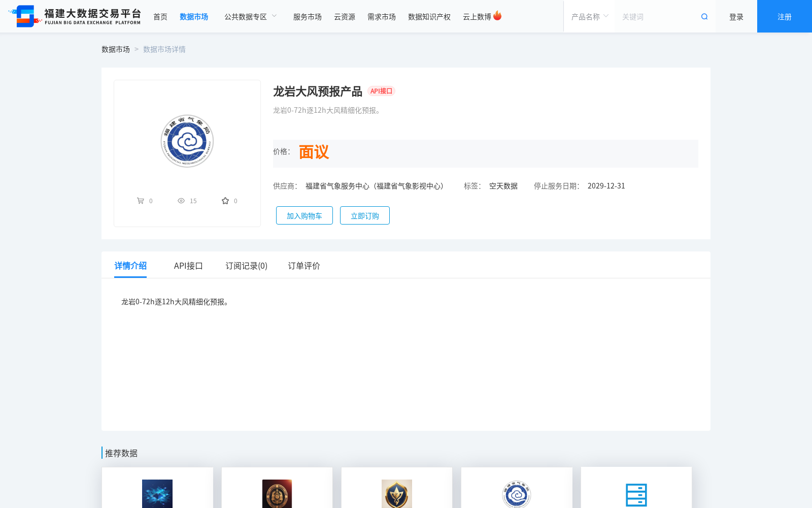
Task: Switch to the 详情介绍 tab
Action: (130, 266)
